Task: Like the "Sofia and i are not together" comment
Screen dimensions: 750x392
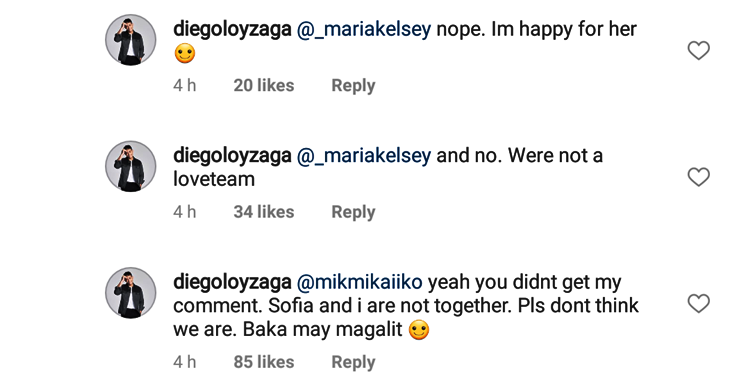Action: pos(698,304)
